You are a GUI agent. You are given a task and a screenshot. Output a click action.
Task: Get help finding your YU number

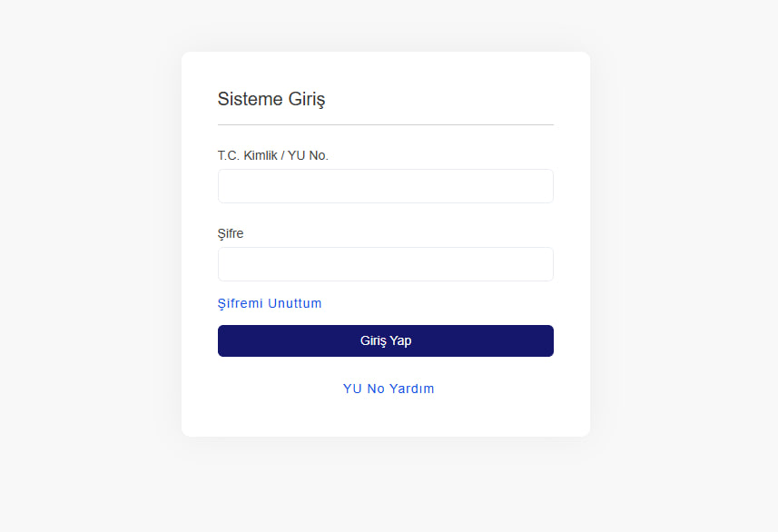click(x=389, y=389)
